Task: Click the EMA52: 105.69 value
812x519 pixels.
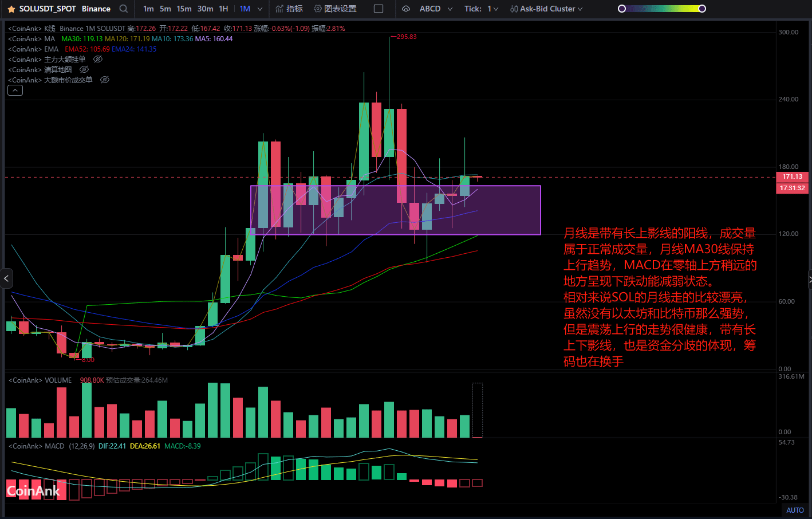Action: coord(87,49)
